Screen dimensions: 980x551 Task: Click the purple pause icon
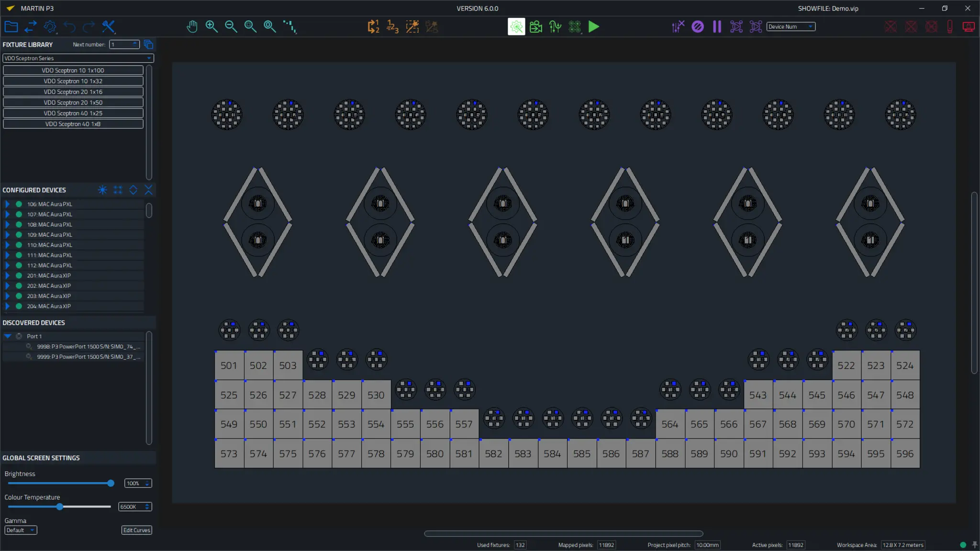pyautogui.click(x=717, y=27)
